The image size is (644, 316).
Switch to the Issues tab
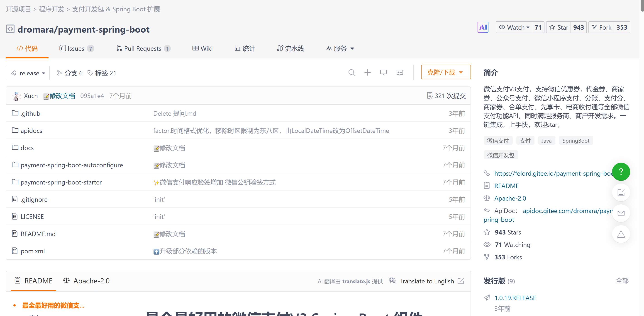tap(76, 48)
